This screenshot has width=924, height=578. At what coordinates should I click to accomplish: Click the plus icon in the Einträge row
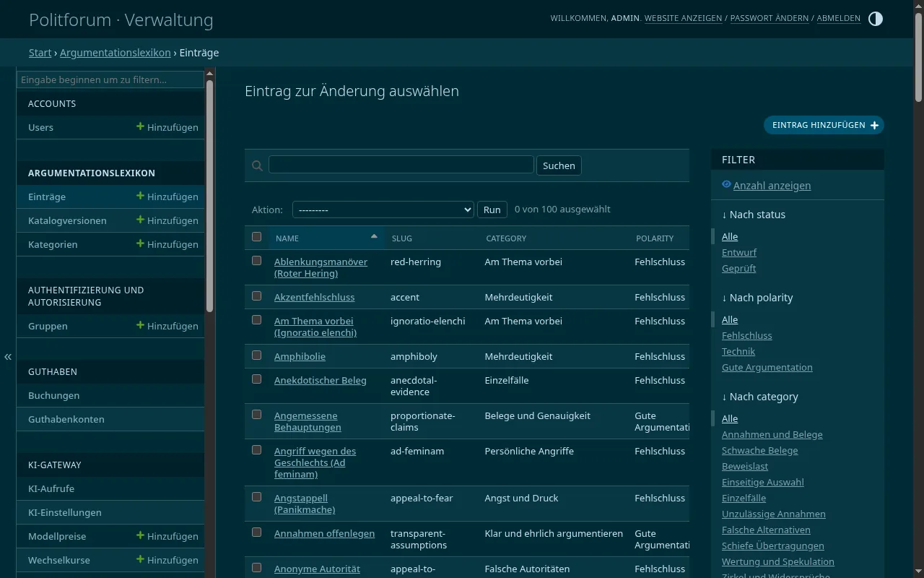point(140,196)
